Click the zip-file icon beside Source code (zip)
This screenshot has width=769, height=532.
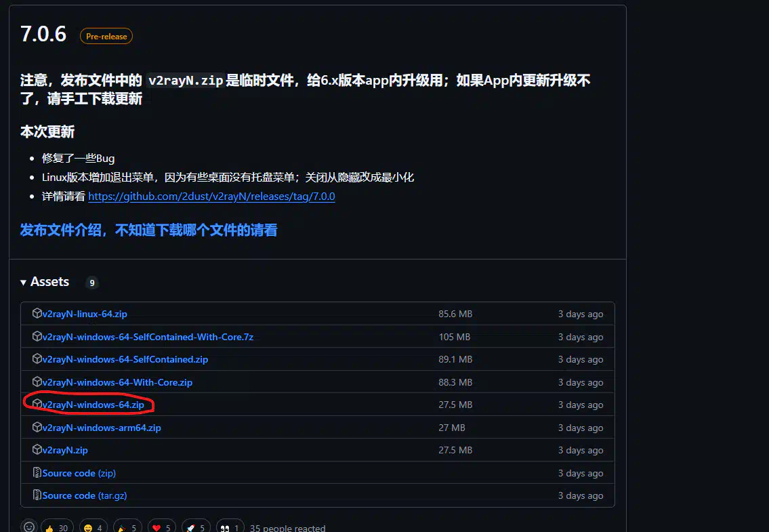(37, 472)
